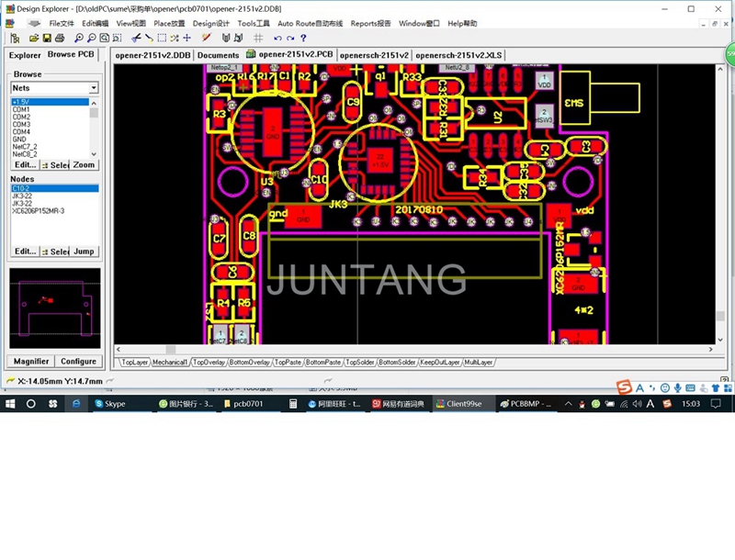This screenshot has height=560, width=735.
Task: Open the openersch-2151v2.XLS tab
Action: tap(458, 55)
